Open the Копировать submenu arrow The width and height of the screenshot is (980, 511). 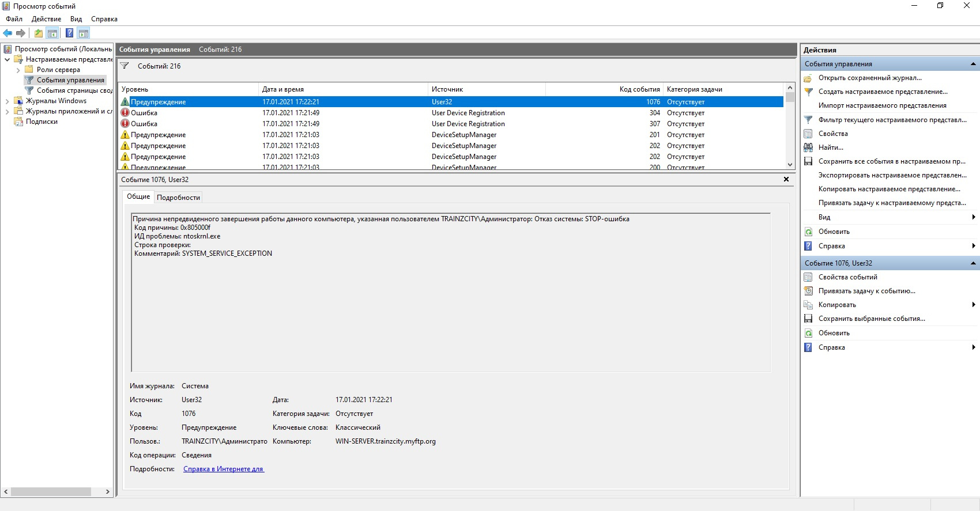click(x=973, y=305)
